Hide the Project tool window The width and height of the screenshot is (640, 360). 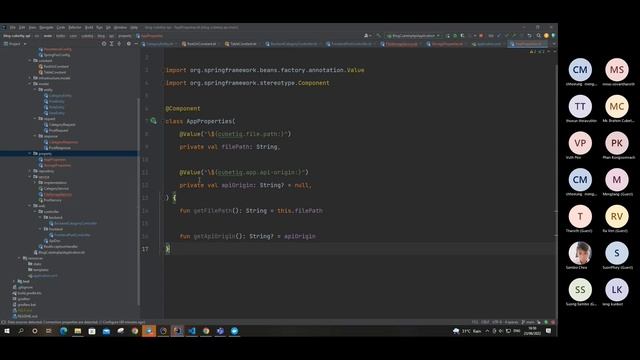point(136,44)
